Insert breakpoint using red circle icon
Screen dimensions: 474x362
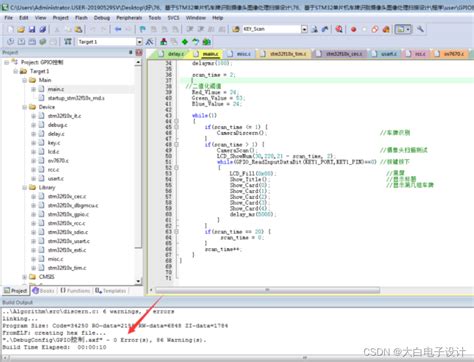(x=353, y=29)
